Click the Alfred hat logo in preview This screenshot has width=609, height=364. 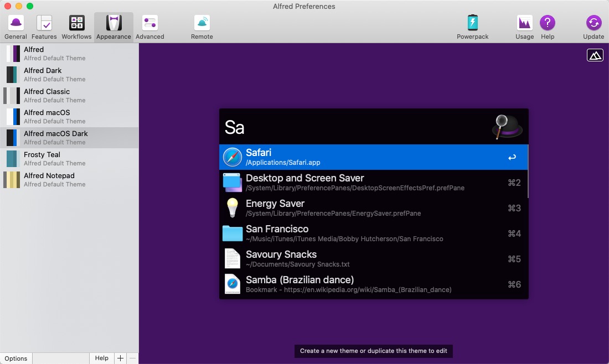[x=507, y=127]
